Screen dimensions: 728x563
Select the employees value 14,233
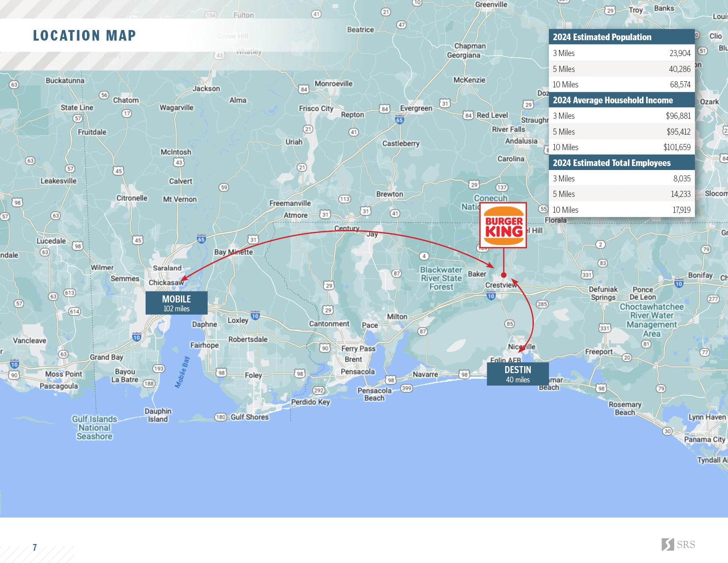click(681, 194)
